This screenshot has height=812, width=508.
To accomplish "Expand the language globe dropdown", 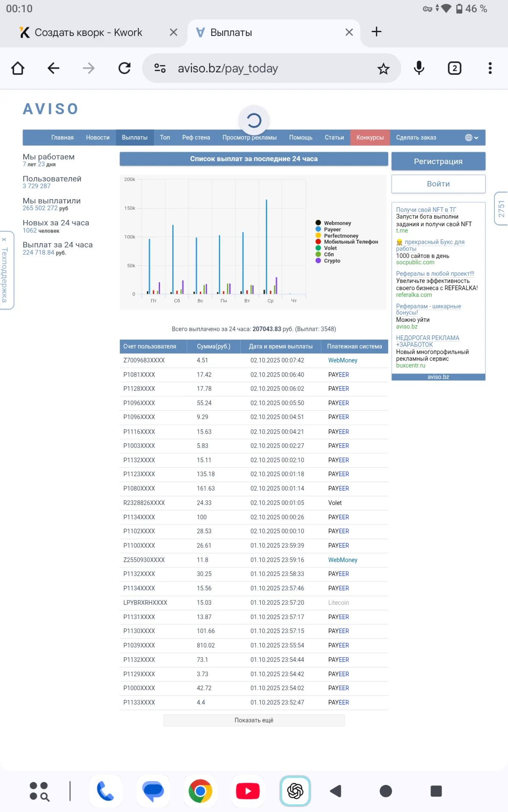I will pos(471,137).
